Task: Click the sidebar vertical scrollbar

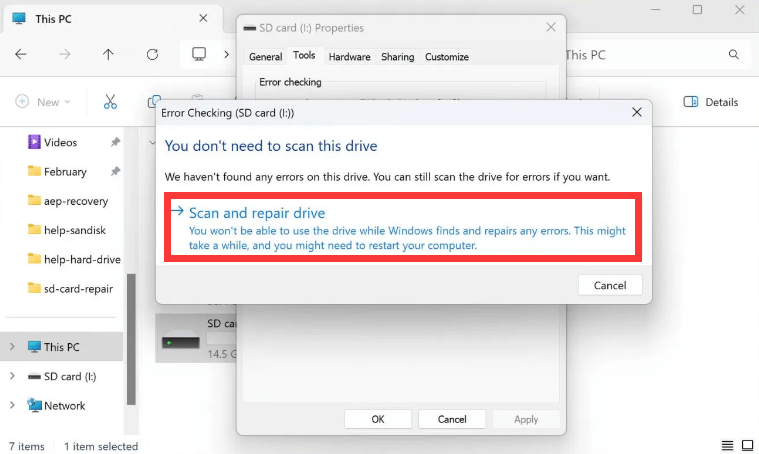Action: tap(131, 339)
